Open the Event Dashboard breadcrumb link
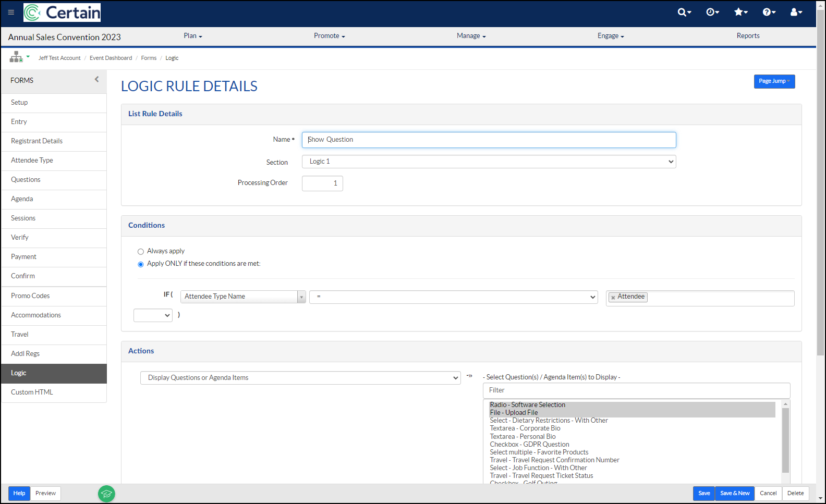 tap(111, 58)
